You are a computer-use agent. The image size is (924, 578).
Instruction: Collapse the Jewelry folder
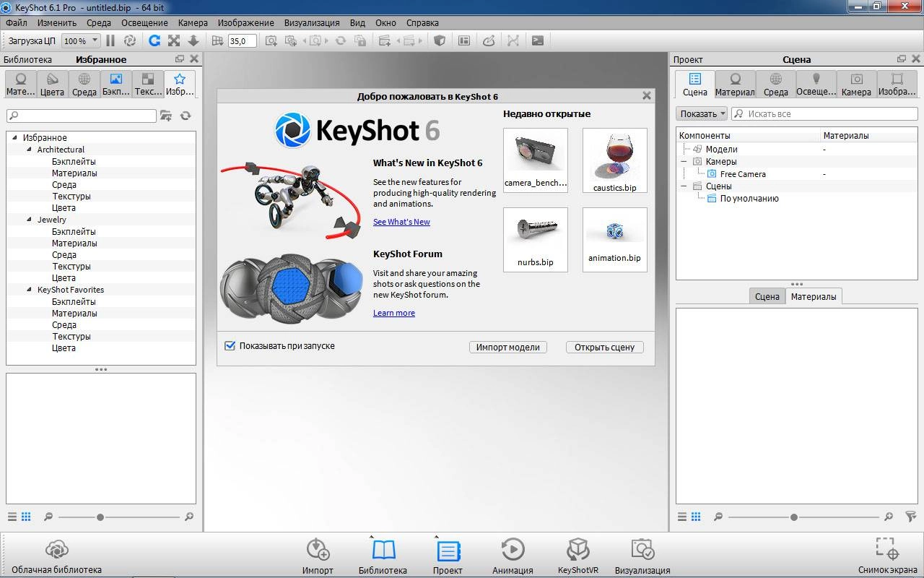pyautogui.click(x=29, y=220)
